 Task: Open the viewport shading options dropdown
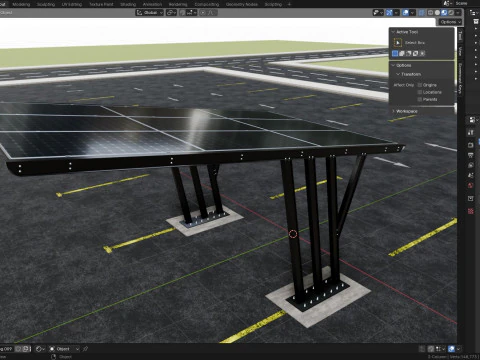458,13
